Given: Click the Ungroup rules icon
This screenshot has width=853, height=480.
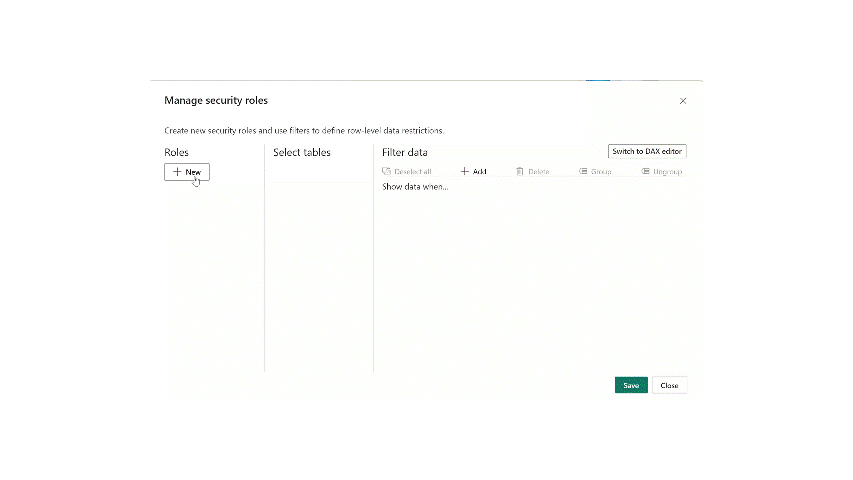Looking at the screenshot, I should click(646, 172).
